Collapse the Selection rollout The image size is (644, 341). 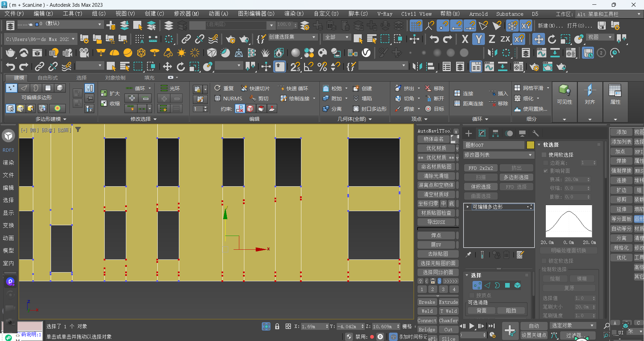tap(467, 275)
